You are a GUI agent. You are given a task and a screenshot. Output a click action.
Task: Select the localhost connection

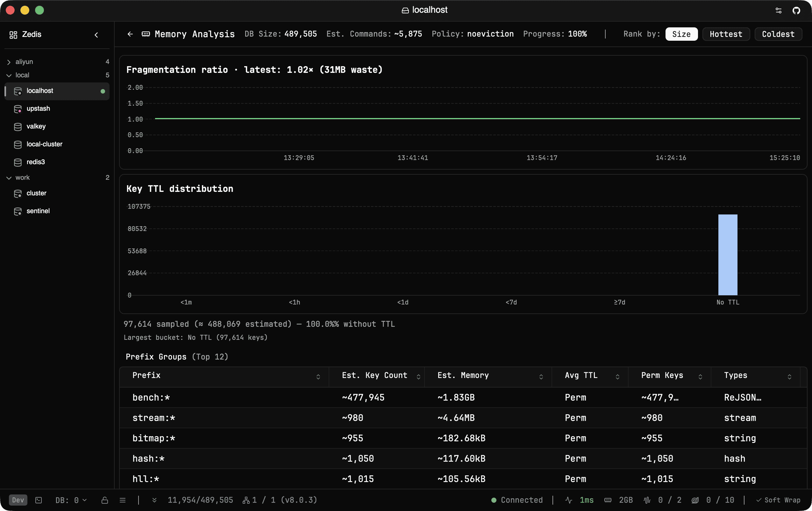pos(57,91)
